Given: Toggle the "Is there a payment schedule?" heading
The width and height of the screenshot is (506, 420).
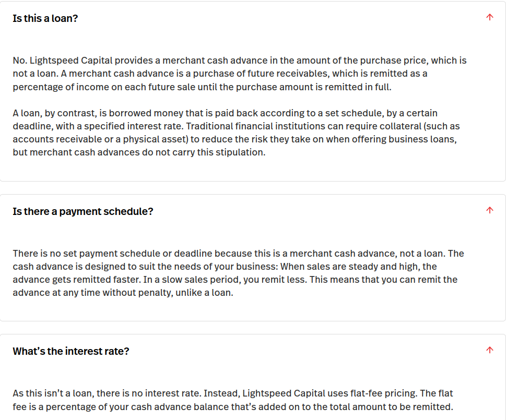Looking at the screenshot, I should pos(83,211).
